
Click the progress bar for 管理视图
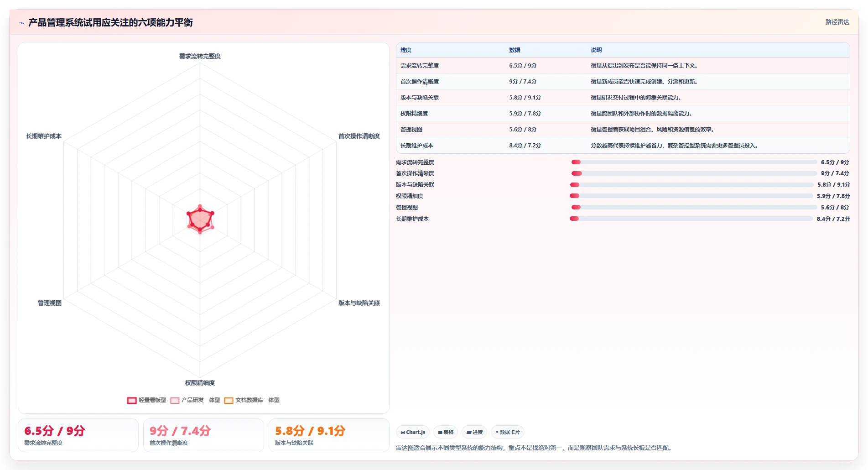tap(694, 207)
